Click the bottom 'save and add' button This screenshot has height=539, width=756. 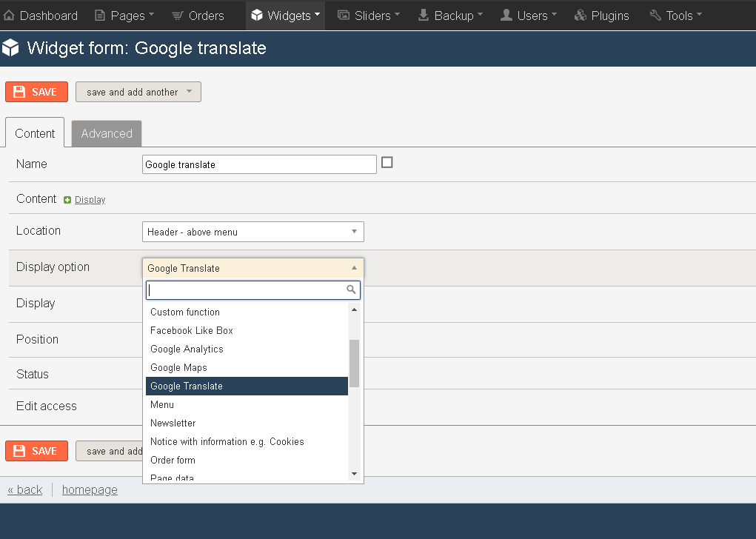tap(110, 451)
